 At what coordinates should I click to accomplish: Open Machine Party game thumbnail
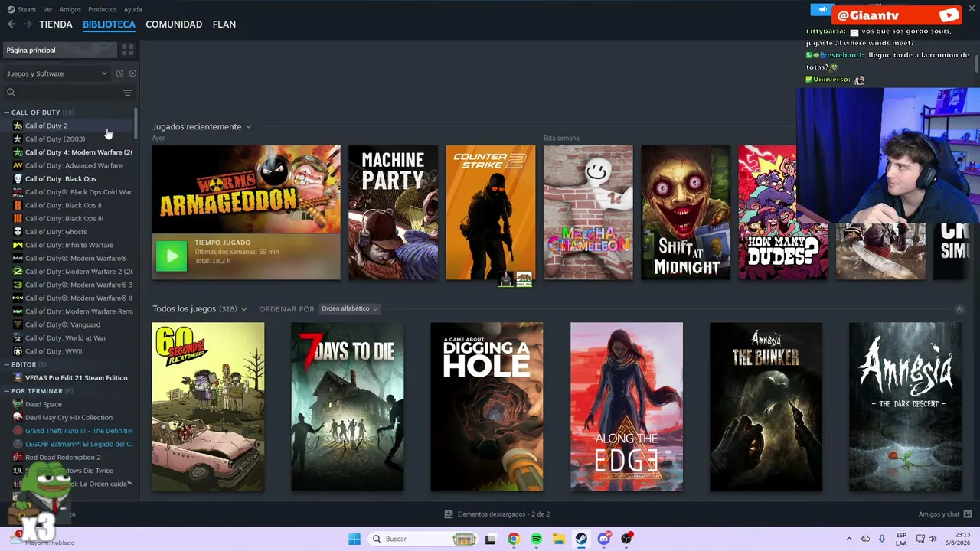click(x=394, y=213)
